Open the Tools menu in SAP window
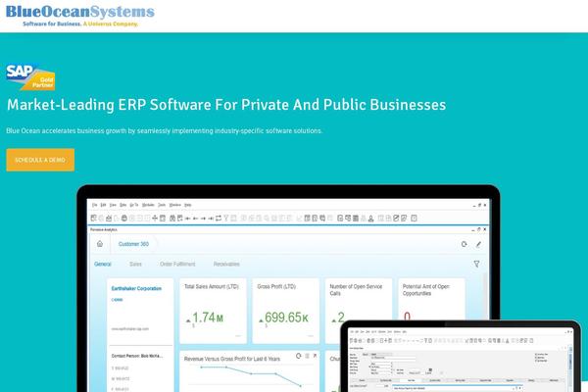The height and width of the screenshot is (392, 588). pyautogui.click(x=162, y=205)
